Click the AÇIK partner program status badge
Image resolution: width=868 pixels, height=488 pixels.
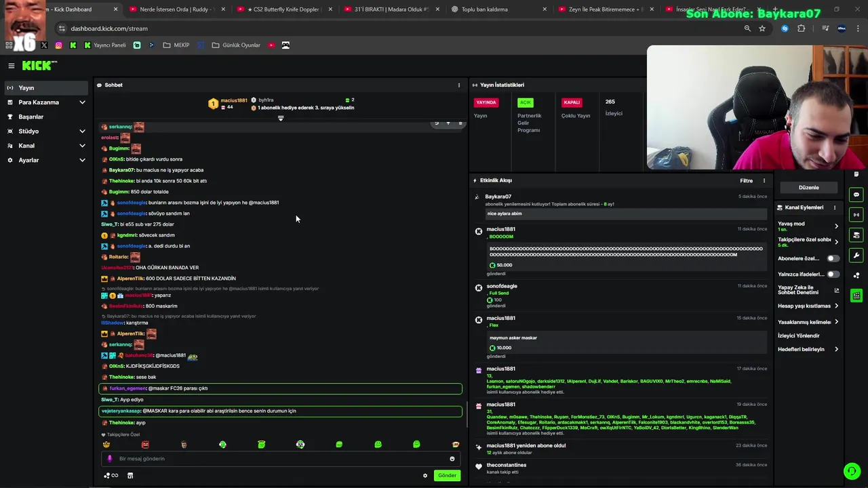[525, 102]
